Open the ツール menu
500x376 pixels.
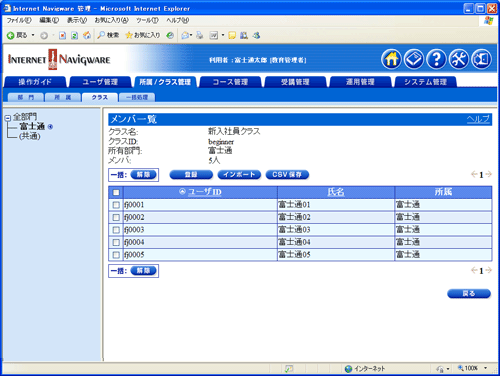147,20
